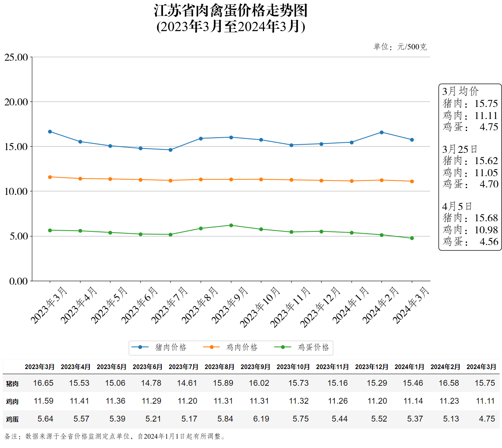Click the chart title 江苏省肉禽蛋价格走势图

coord(231,10)
